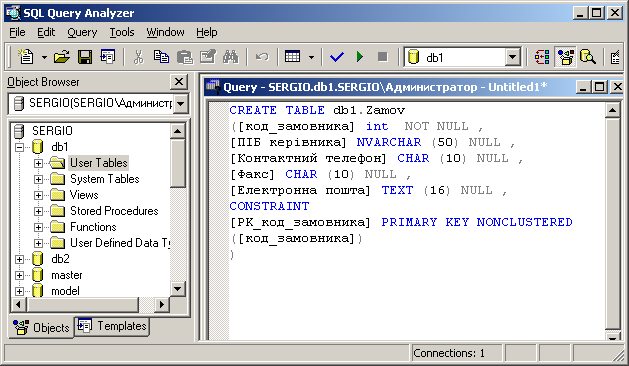This screenshot has width=629, height=366.
Task: Switch to the Objects tab
Action: coord(41,327)
